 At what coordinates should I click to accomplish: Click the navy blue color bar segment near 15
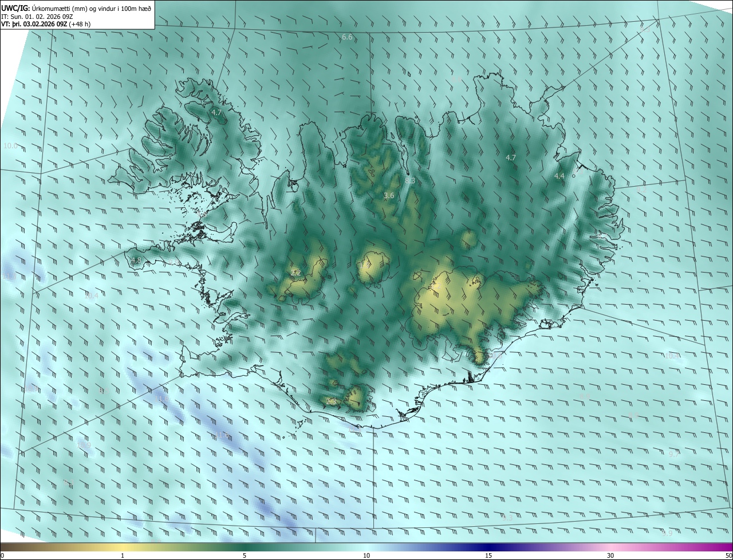point(488,547)
